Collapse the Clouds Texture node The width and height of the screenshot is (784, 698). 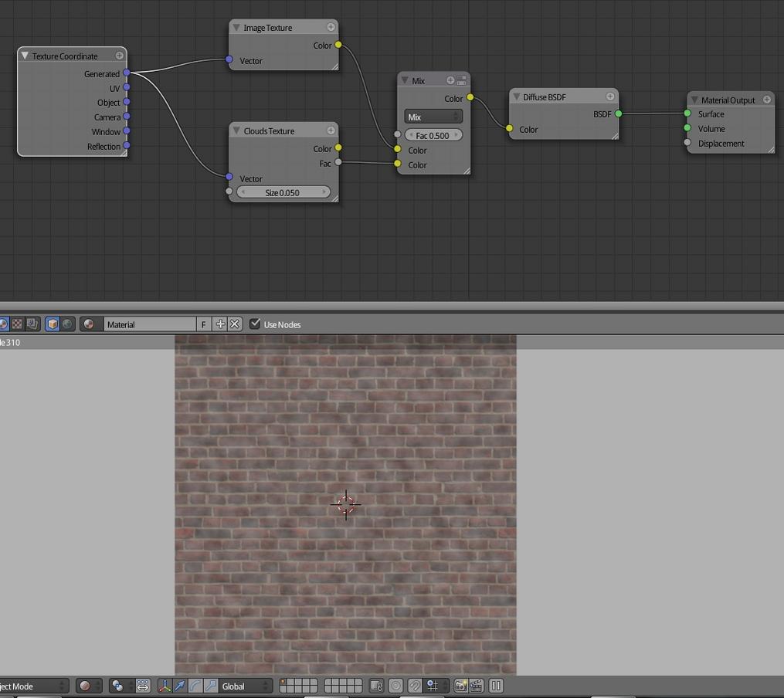tap(236, 130)
